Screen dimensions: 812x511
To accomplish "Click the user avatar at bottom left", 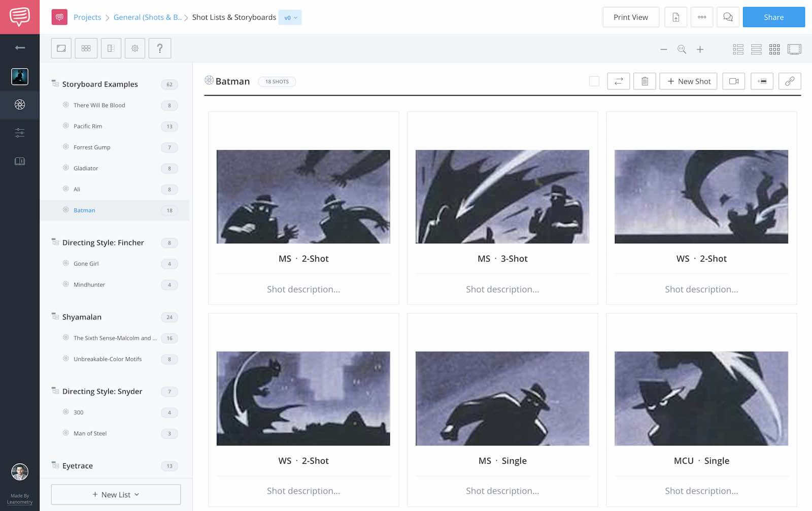I will pos(20,472).
